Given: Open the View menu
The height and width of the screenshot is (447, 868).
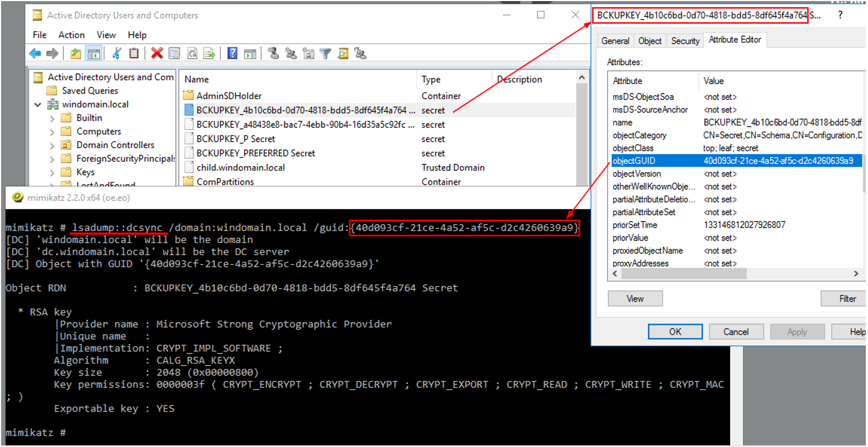Looking at the screenshot, I should (106, 35).
